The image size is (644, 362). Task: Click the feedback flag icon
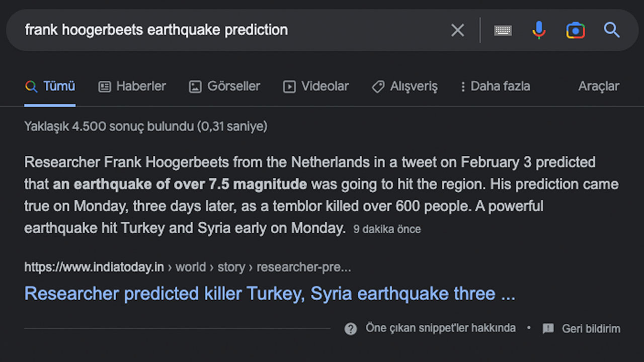(x=548, y=329)
